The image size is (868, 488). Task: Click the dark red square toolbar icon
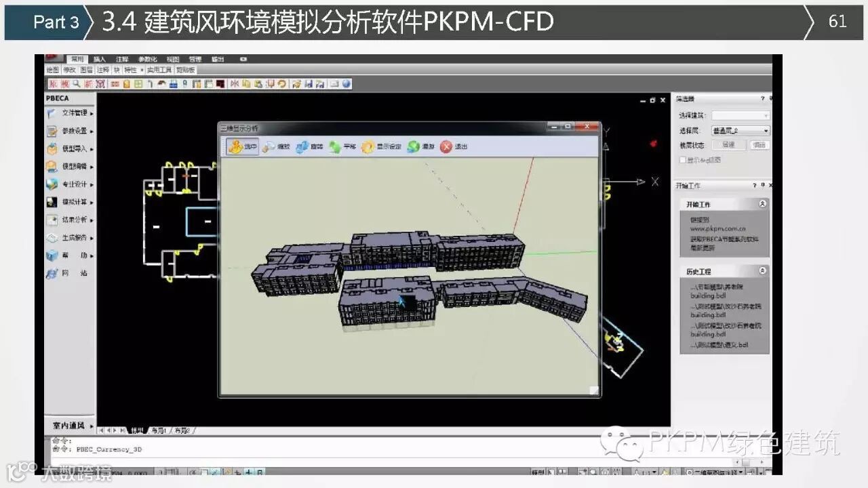220,84
